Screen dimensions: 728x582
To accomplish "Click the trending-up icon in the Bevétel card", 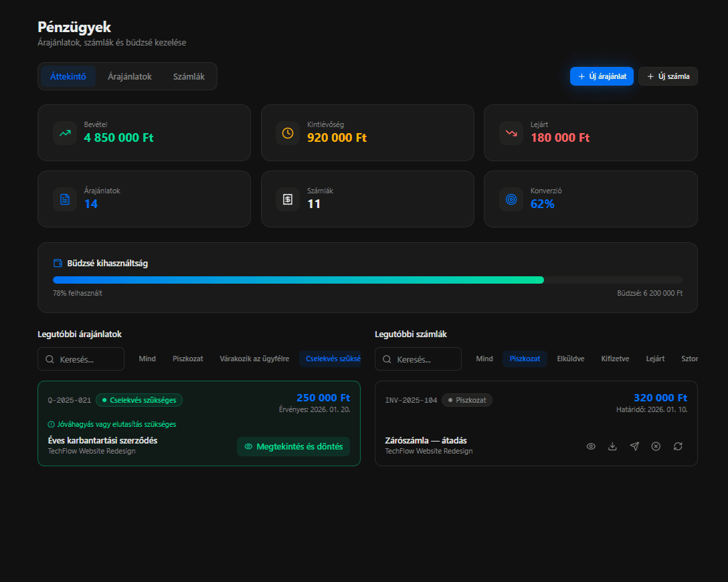I will [x=65, y=133].
